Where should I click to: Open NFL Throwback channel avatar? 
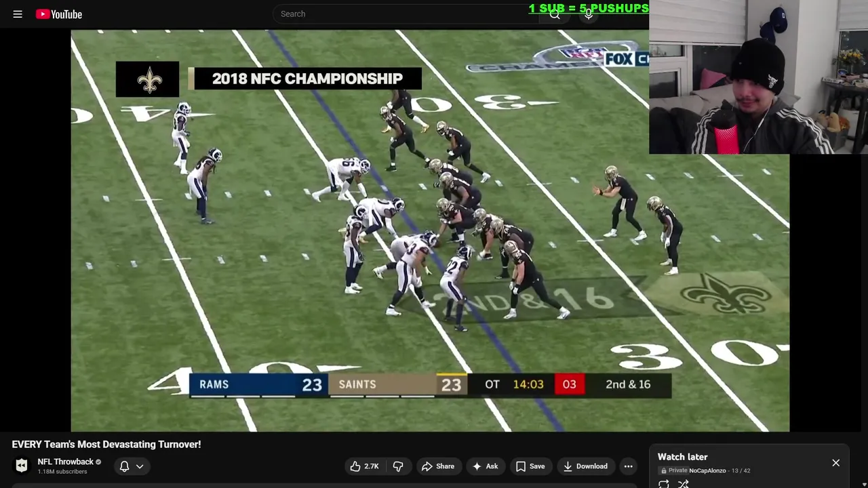coord(22,465)
